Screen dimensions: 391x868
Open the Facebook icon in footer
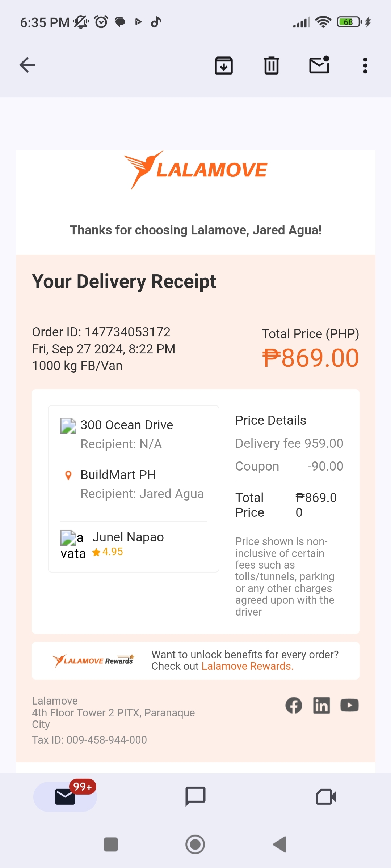tap(294, 705)
